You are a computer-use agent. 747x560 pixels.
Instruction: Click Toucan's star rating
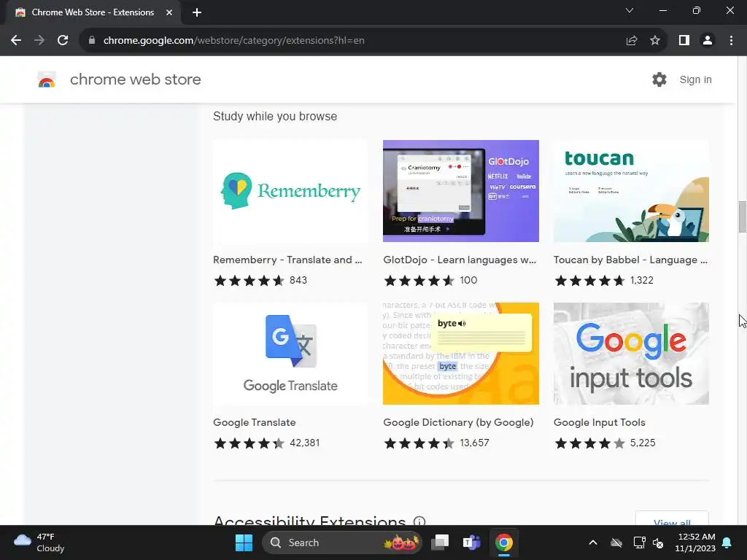point(589,281)
